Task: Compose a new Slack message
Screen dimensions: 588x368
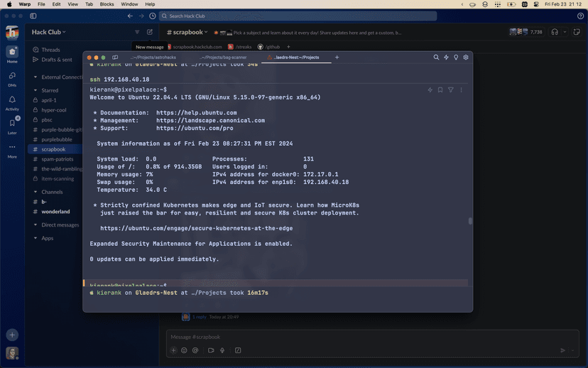Action: (150, 32)
